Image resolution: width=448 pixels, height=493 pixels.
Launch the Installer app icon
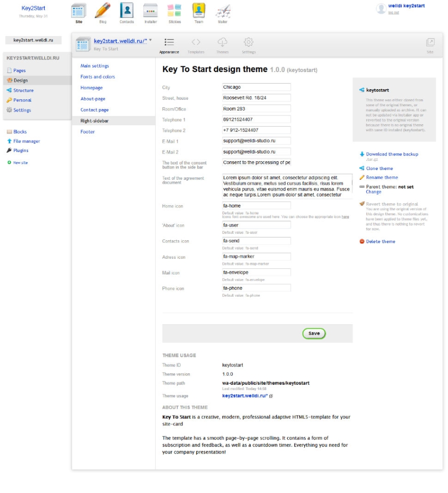(x=150, y=11)
